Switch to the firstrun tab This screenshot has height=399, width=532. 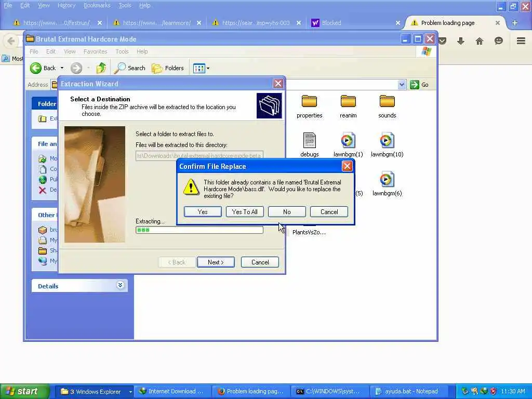coord(57,23)
